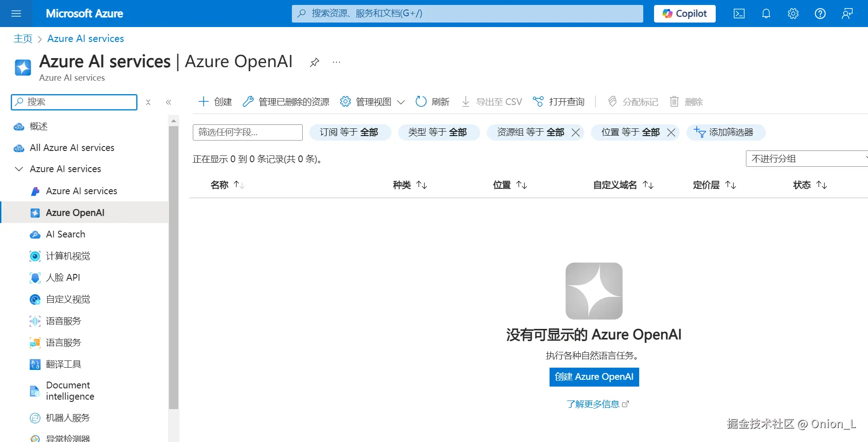Open the 类型 等于 全部 filter
868x442 pixels.
click(439, 132)
